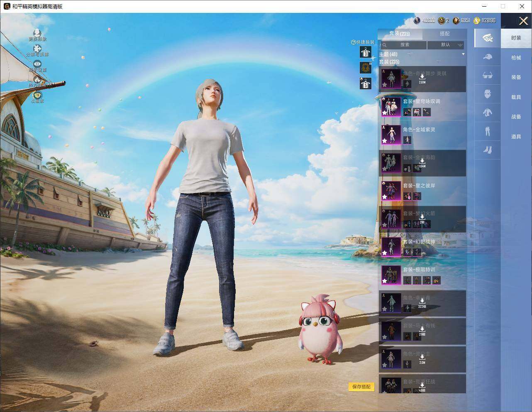This screenshot has width=532, height=412.
Task: Switch to 装备 tab
Action: (x=516, y=77)
